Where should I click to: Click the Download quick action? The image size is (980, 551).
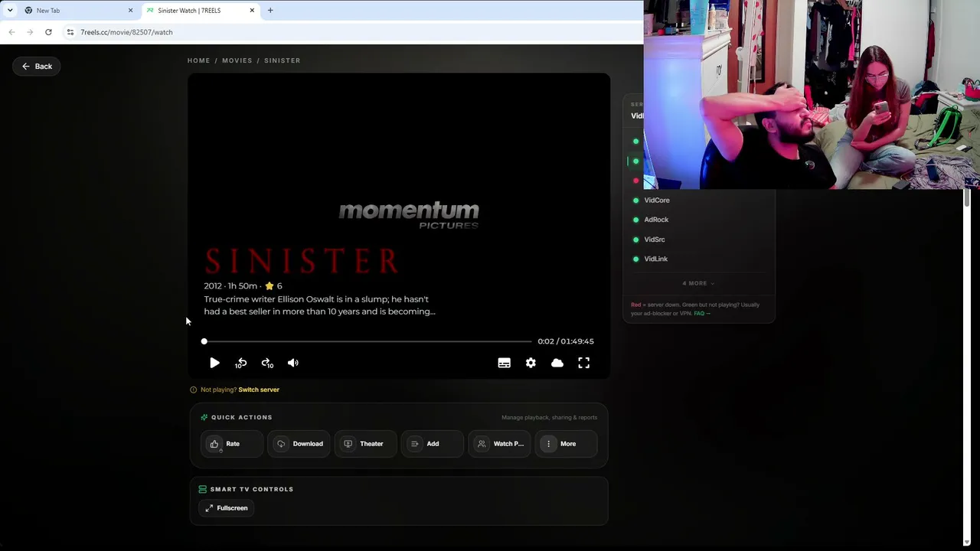pos(299,444)
